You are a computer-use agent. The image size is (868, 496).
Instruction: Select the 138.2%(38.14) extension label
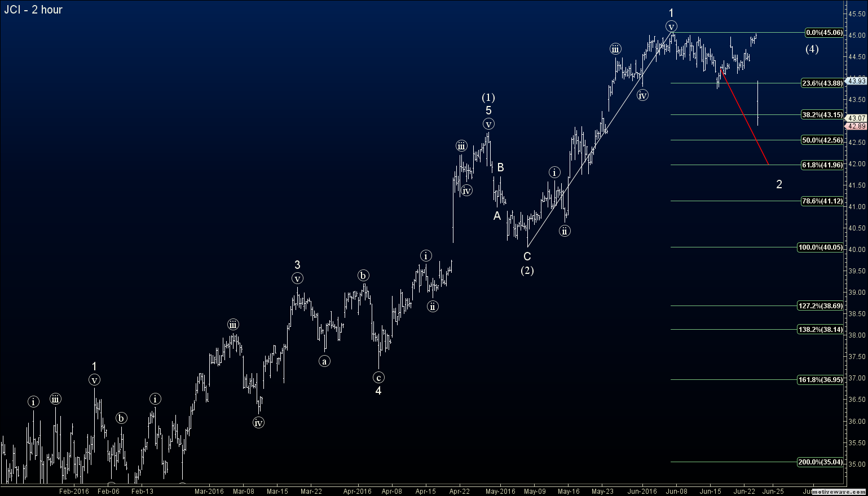point(821,330)
